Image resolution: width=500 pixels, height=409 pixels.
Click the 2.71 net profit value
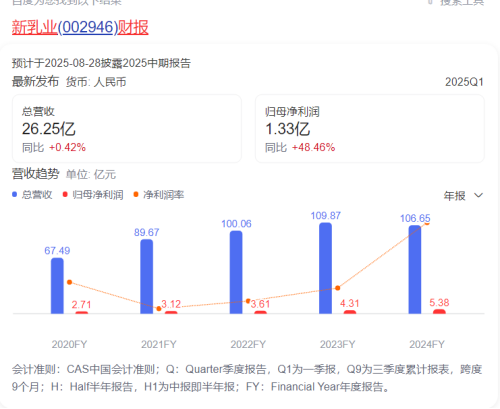click(81, 305)
